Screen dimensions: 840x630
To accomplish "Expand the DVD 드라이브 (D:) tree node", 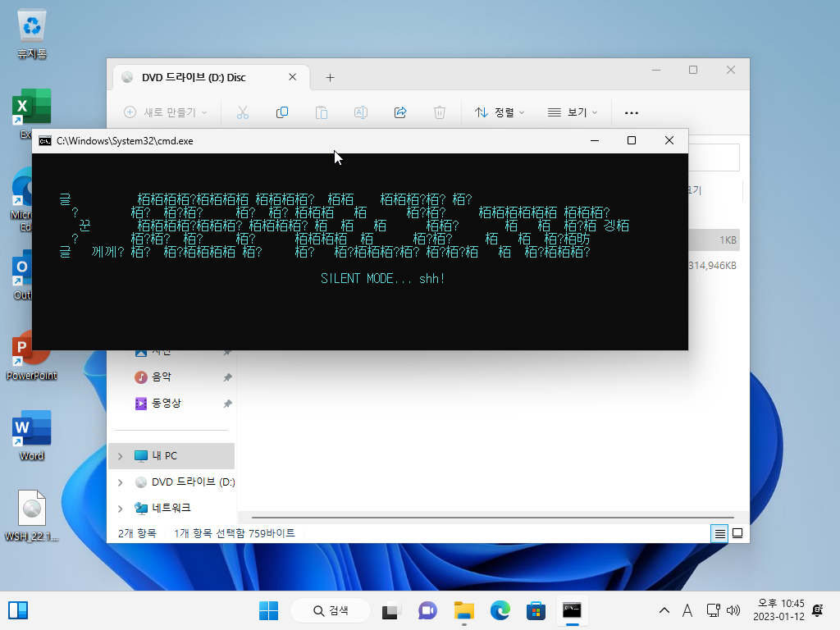I will (120, 482).
